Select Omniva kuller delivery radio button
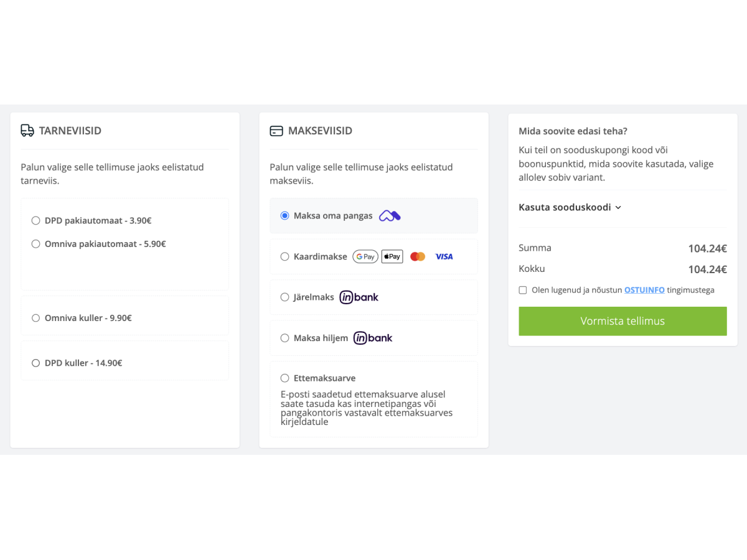The height and width of the screenshot is (560, 747). click(x=36, y=318)
